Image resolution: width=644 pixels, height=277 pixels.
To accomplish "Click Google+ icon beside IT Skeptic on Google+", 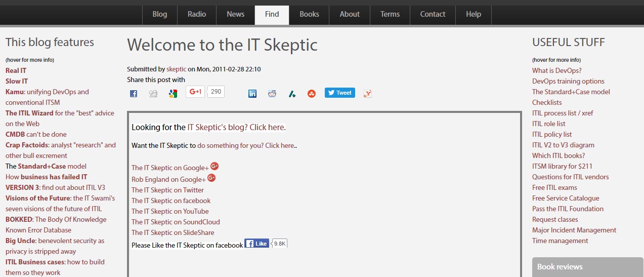I will pyautogui.click(x=214, y=166).
